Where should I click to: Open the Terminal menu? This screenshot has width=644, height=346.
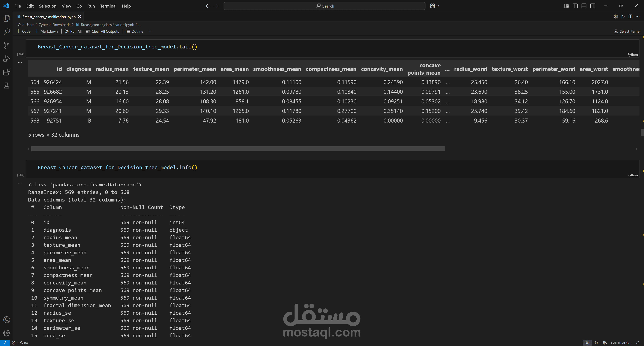tap(108, 6)
